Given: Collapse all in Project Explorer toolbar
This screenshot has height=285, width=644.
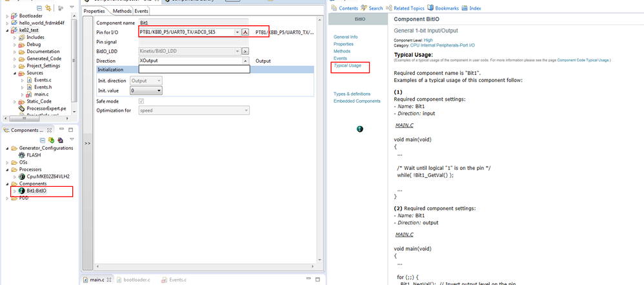Looking at the screenshot, I should (39, 8).
